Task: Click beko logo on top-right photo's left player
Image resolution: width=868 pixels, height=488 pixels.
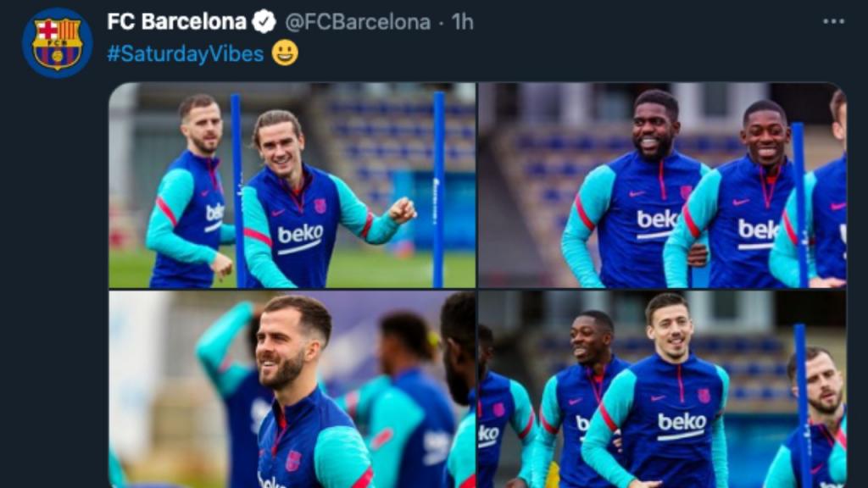Action: (657, 221)
